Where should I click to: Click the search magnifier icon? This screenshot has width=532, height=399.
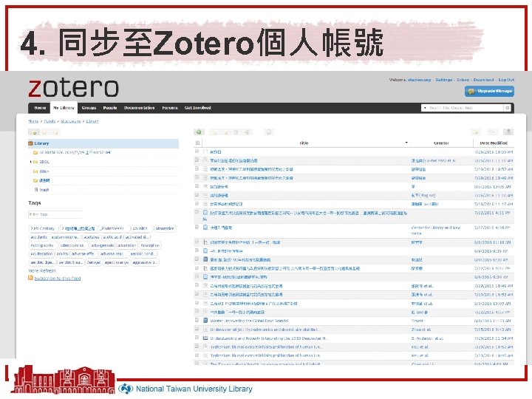[x=507, y=108]
